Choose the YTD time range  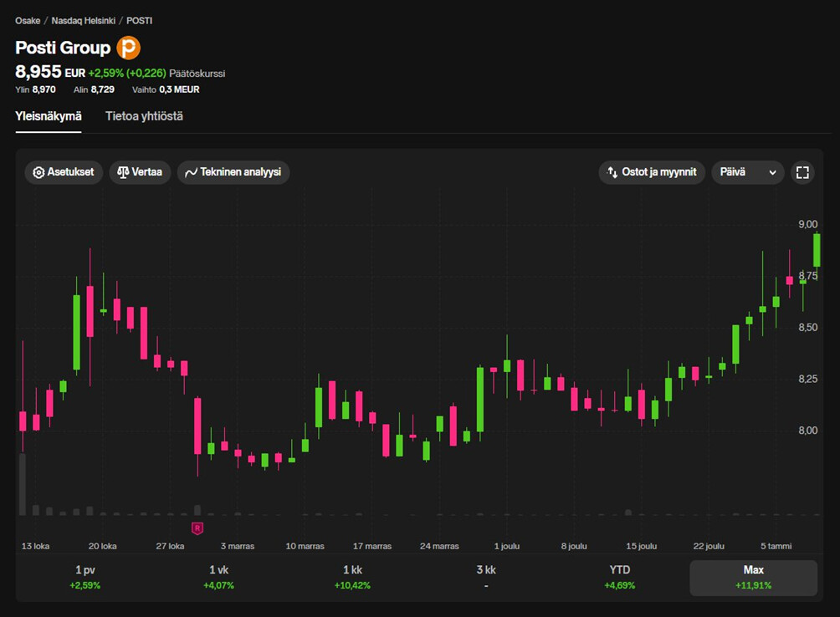pyautogui.click(x=620, y=577)
